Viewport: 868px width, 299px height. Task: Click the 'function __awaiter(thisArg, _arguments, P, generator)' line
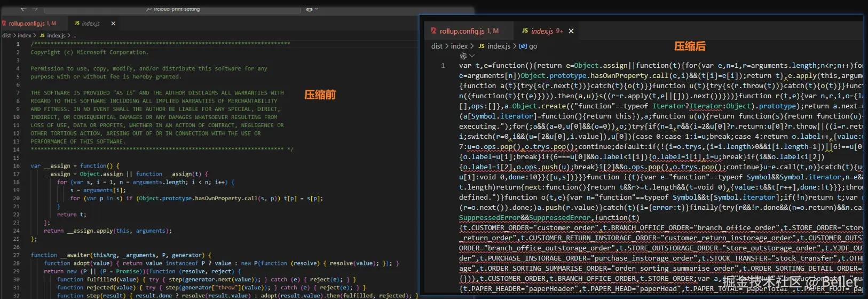click(121, 255)
